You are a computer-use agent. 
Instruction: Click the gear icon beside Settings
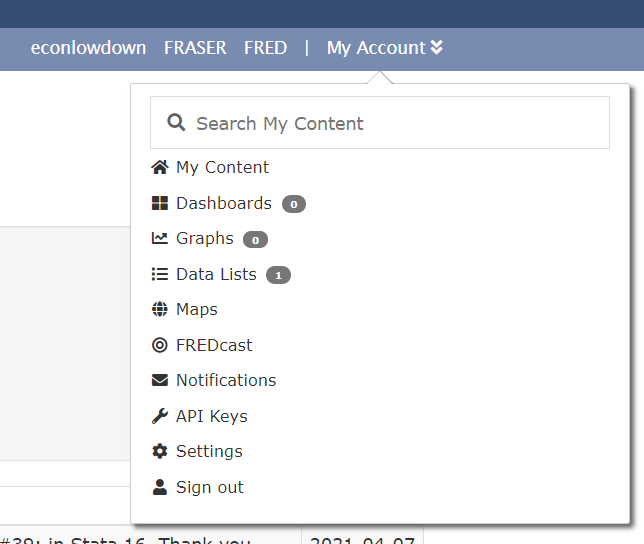160,451
